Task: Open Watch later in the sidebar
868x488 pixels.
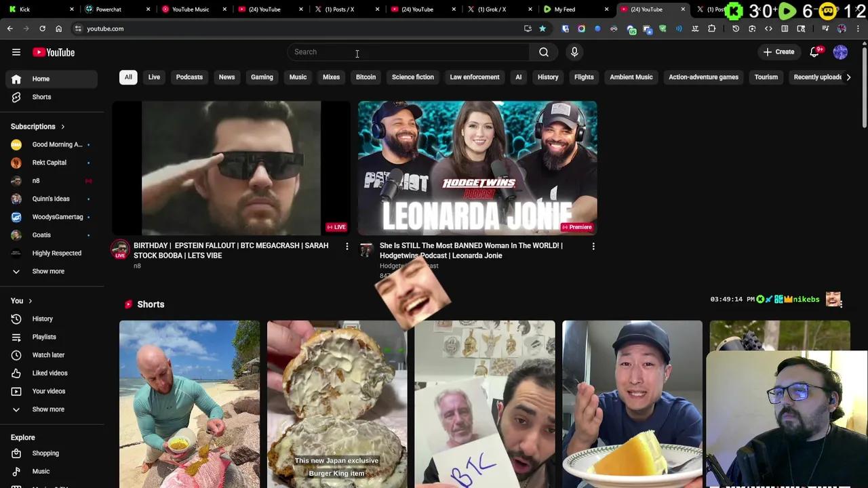Action: pyautogui.click(x=52, y=355)
